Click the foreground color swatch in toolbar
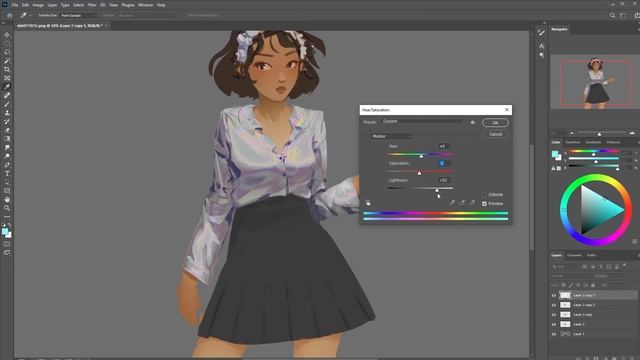Viewport: 640px width, 360px height. [5, 232]
